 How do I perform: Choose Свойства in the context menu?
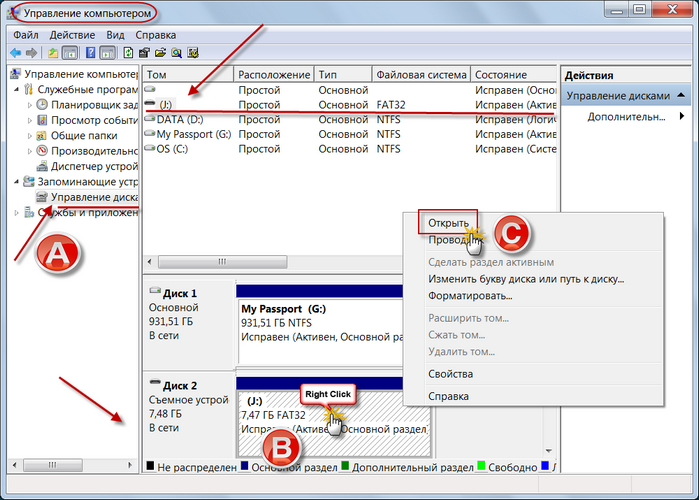(450, 374)
